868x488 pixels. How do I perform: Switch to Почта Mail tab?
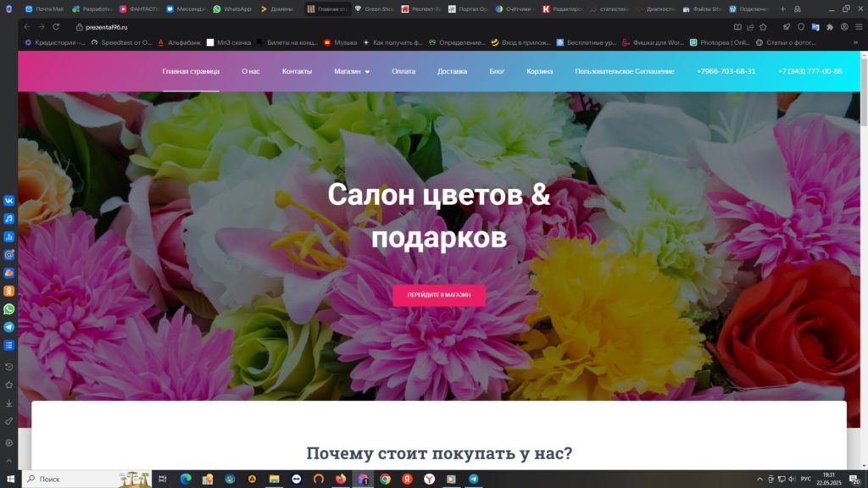(x=44, y=8)
